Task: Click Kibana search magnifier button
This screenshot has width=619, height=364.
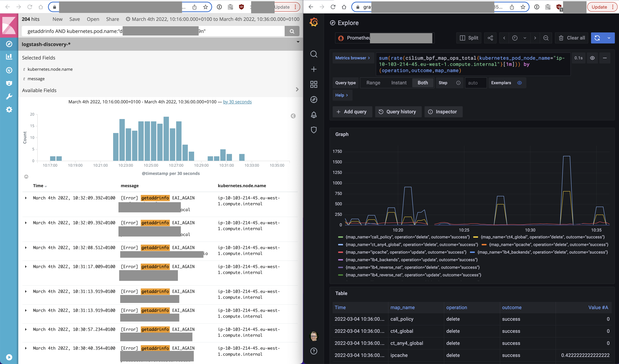Action: pos(292,31)
